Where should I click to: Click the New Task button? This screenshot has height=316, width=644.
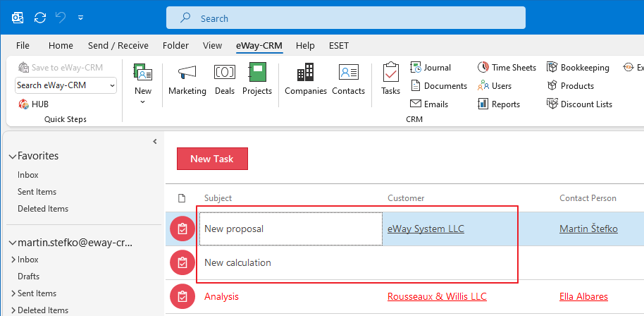[212, 159]
